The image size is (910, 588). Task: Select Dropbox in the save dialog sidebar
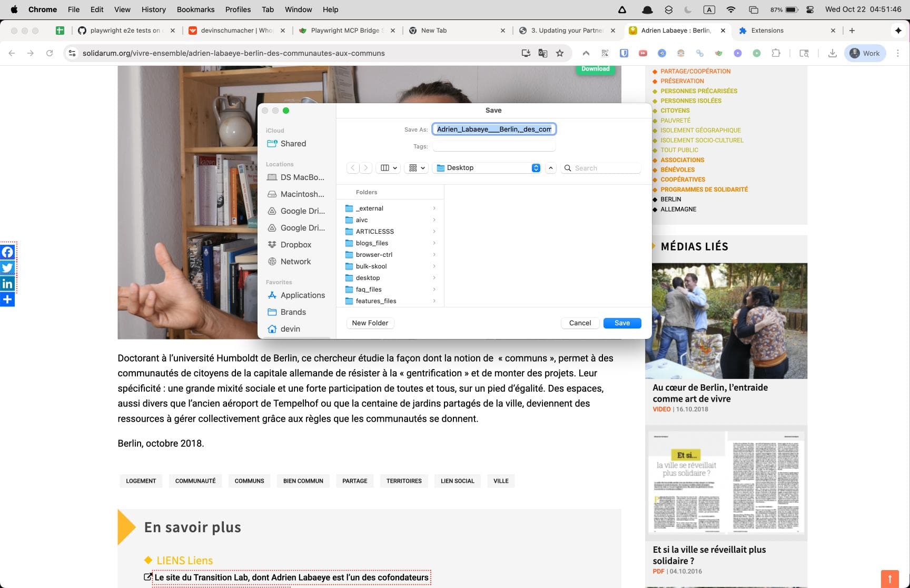point(295,244)
